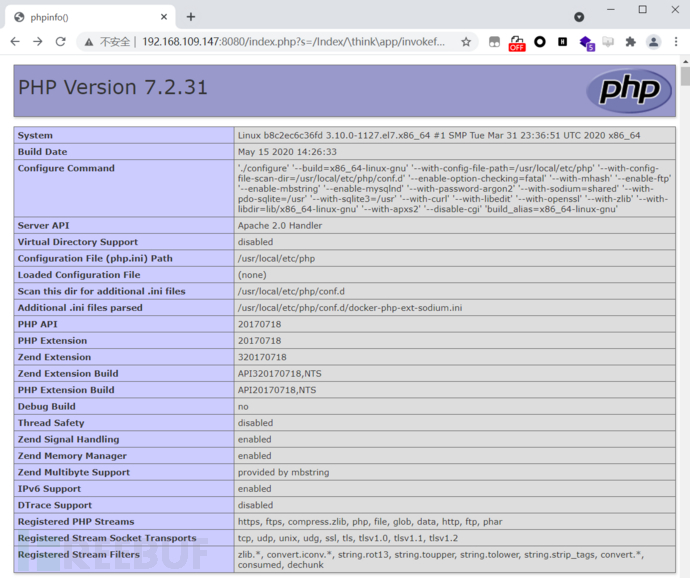Click the Linux b8c2ec6c36fd system value
690x578 pixels.
pos(439,136)
